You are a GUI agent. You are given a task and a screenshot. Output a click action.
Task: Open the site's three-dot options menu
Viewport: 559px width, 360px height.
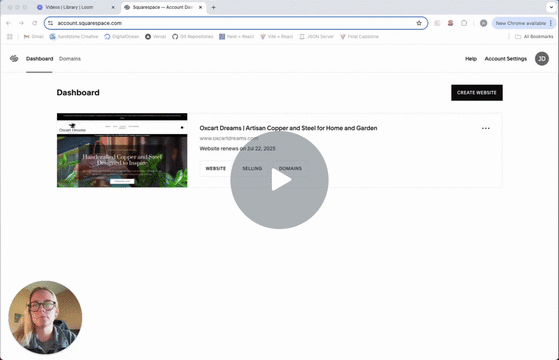pos(486,128)
